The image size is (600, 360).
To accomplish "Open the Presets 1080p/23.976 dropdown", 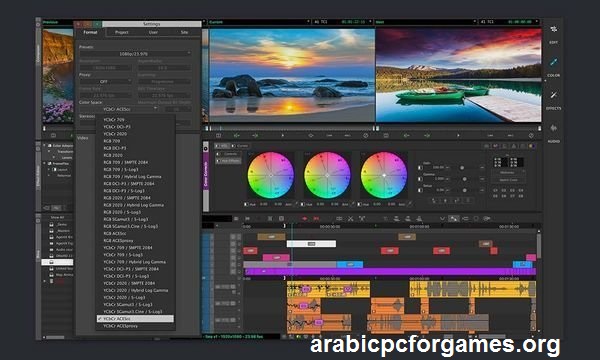I will [135, 54].
